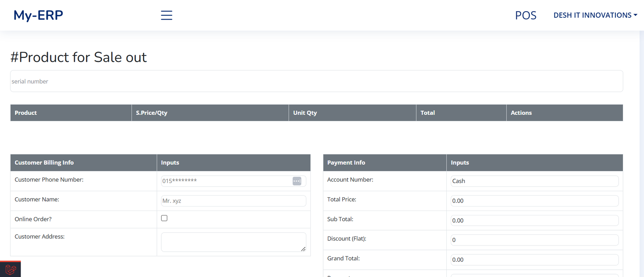Select the Sub Total field

pos(534,221)
